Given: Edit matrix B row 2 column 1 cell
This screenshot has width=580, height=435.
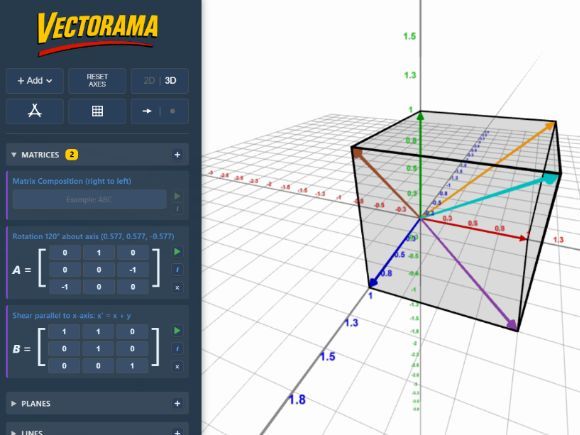Looking at the screenshot, I should 64,349.
